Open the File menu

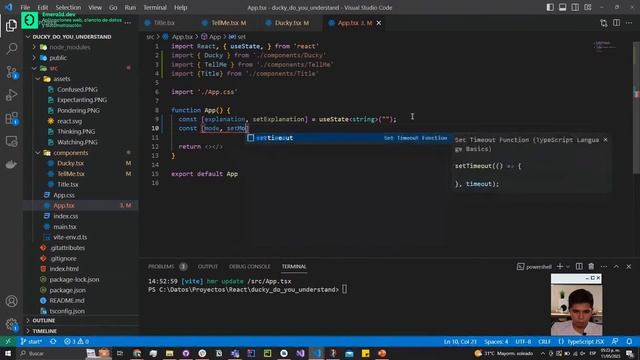[x=25, y=7]
